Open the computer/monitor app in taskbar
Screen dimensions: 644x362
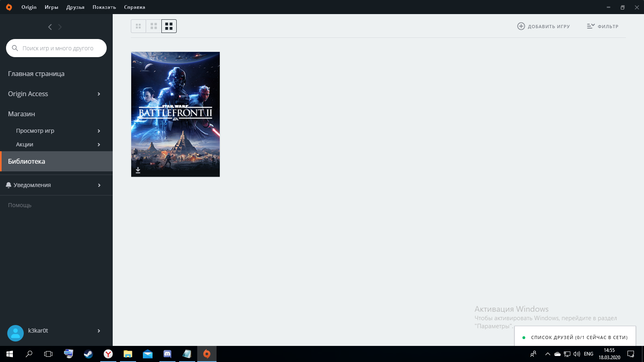pos(69,354)
